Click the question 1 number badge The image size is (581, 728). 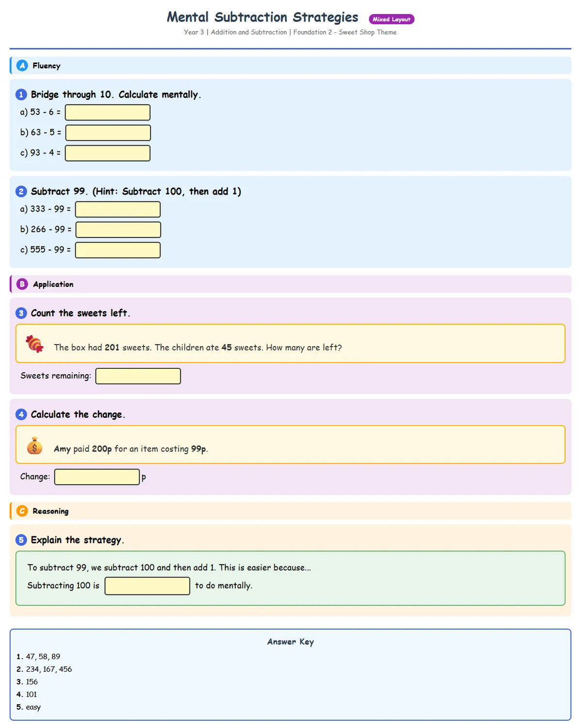tap(21, 95)
